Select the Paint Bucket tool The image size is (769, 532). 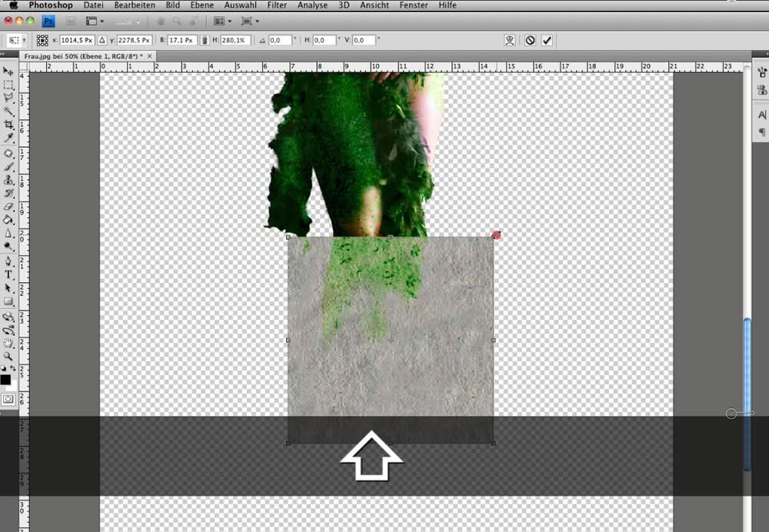pos(8,220)
